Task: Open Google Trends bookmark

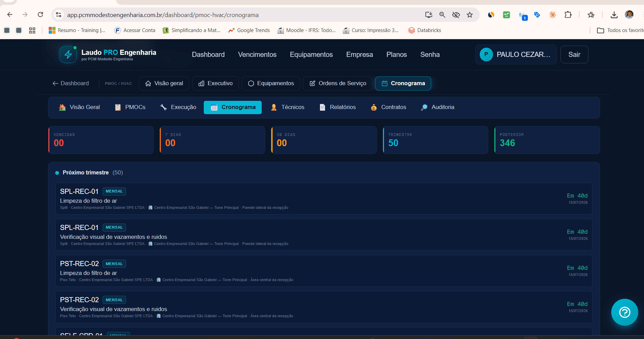Action: pos(249,30)
